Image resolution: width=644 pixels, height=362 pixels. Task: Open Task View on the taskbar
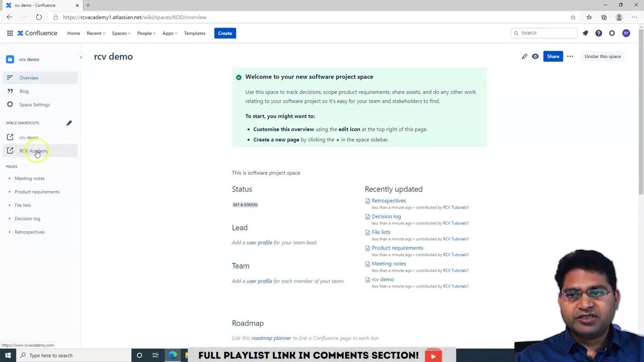[155, 355]
